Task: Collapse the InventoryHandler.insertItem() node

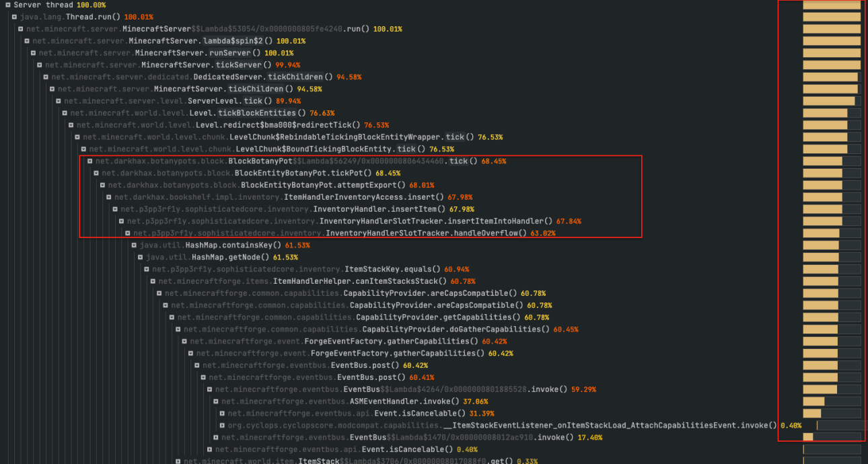Action: click(115, 209)
